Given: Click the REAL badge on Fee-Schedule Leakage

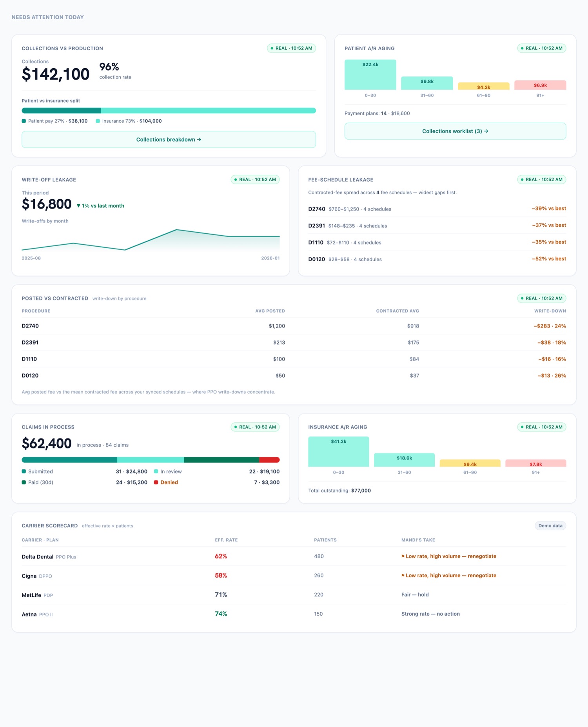Looking at the screenshot, I should 541,180.
